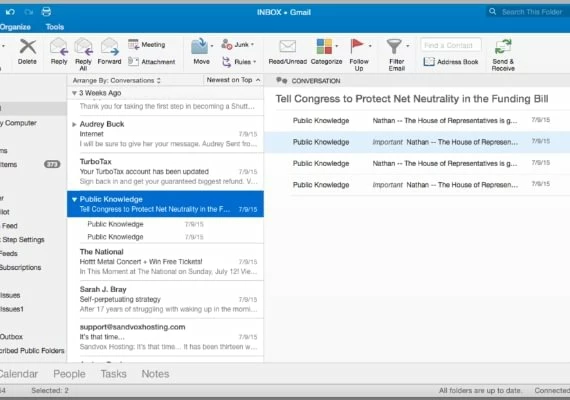Collapse the 3 Weeks Ago group
The image size is (570, 400).
tap(74, 93)
